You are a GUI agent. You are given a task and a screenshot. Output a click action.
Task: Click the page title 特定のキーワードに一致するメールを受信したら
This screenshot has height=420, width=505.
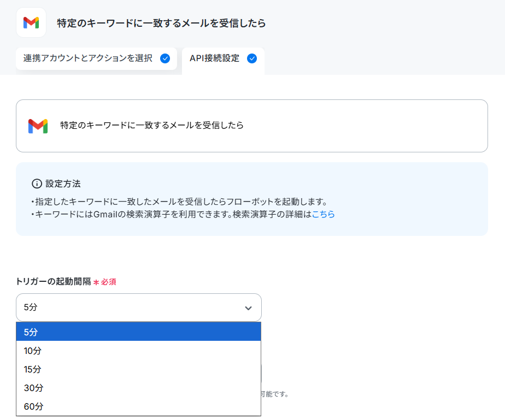coord(161,23)
